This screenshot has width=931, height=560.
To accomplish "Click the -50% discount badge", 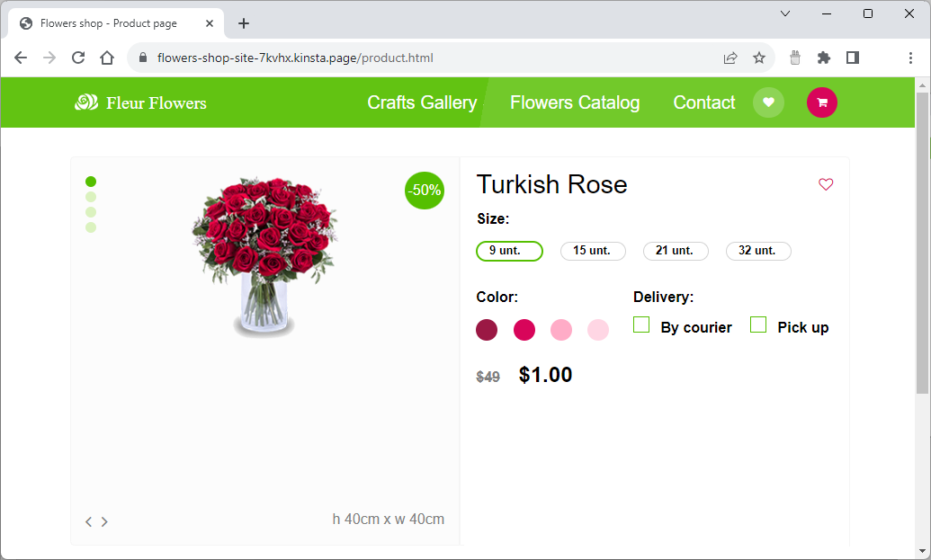I will coord(424,191).
